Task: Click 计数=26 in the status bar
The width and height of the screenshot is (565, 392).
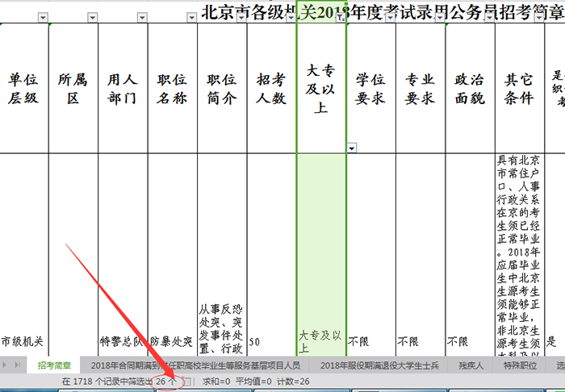Action: point(293,382)
